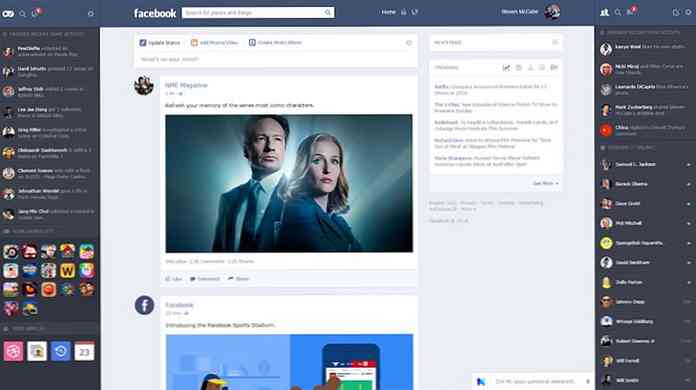The width and height of the screenshot is (696, 390).
Task: Open the friends icon in right sidebar header
Action: 605,12
